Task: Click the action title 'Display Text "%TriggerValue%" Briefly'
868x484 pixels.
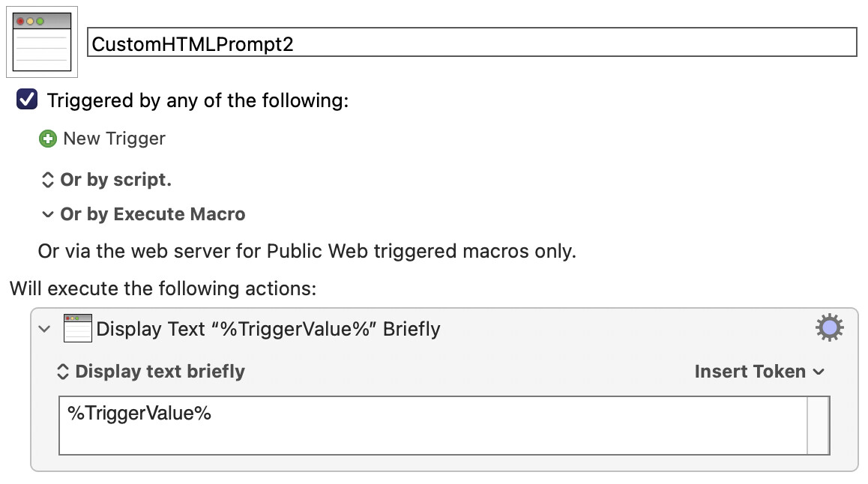Action: point(268,329)
